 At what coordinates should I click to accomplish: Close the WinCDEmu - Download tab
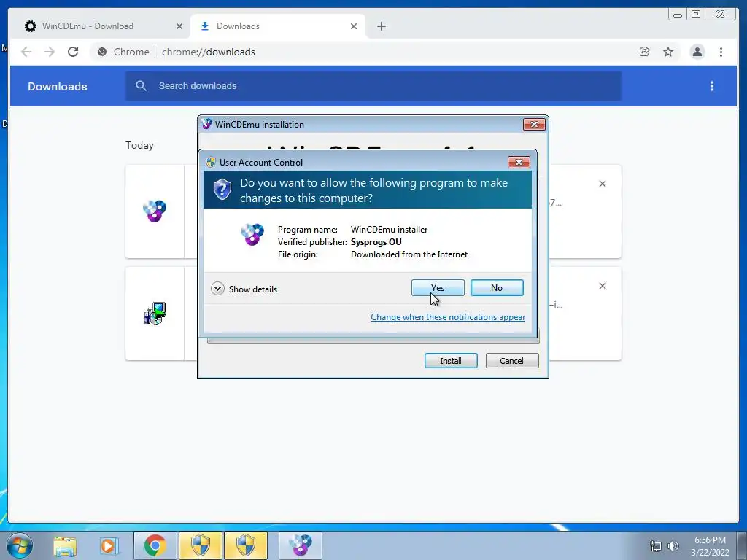pyautogui.click(x=179, y=26)
